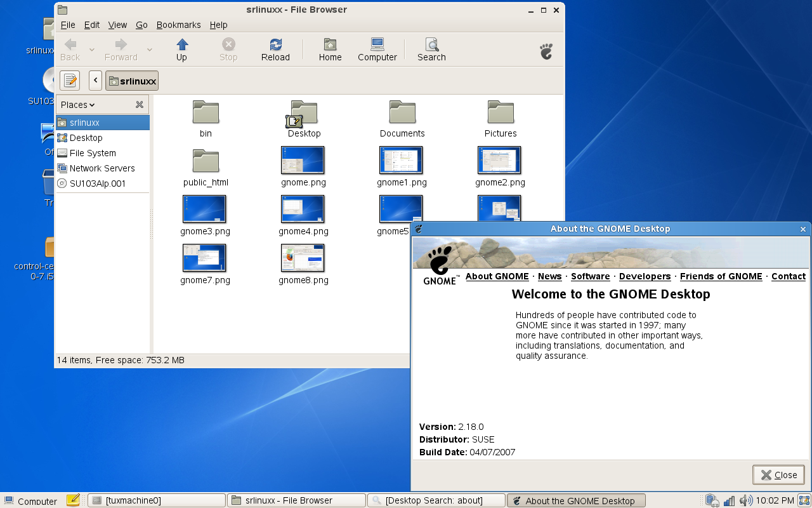This screenshot has width=812, height=508.
Task: Click the 10:02 PM clock
Action: [775, 500]
